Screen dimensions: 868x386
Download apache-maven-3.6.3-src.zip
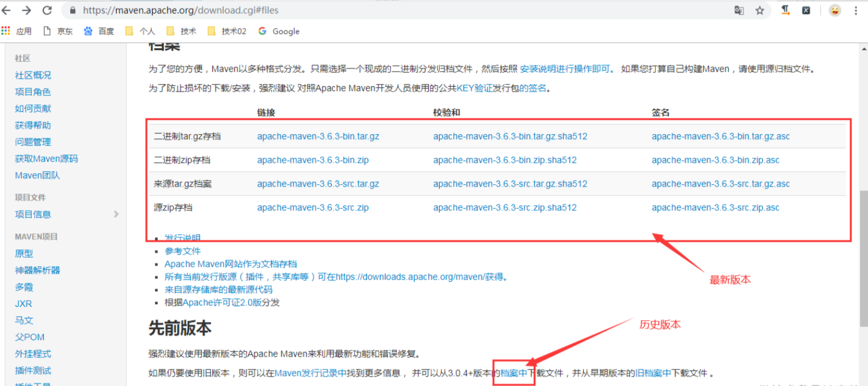click(x=312, y=207)
